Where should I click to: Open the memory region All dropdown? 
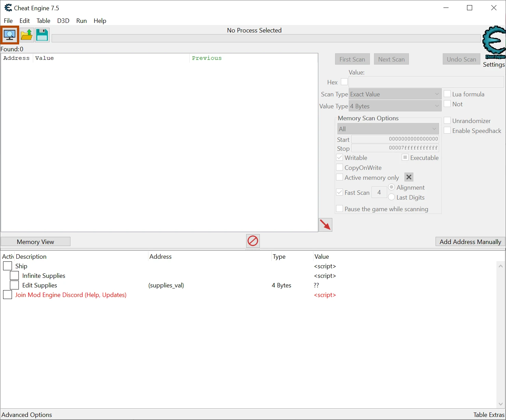[x=388, y=129]
